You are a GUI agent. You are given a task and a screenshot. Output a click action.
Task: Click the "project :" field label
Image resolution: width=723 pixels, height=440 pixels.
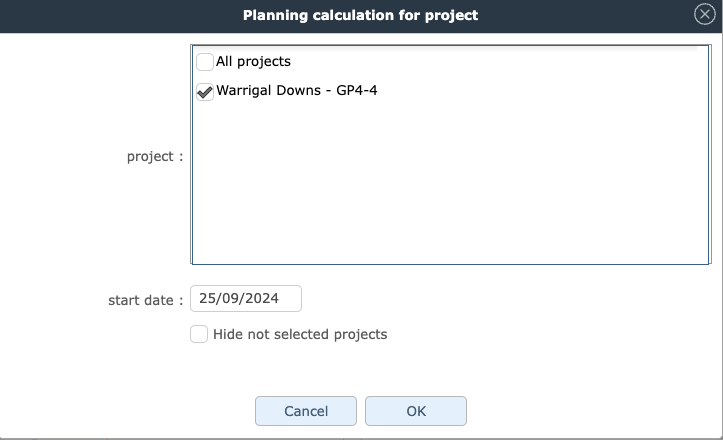[x=155, y=156]
